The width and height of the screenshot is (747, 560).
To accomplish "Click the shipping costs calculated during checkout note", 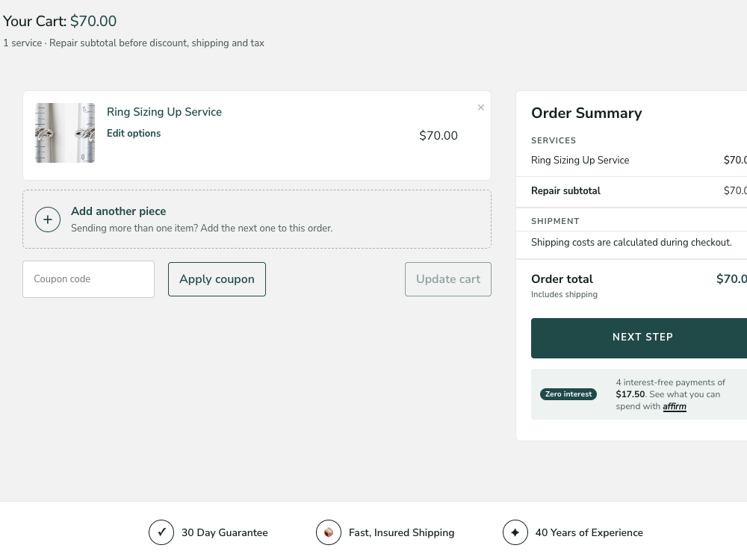I will click(x=631, y=243).
